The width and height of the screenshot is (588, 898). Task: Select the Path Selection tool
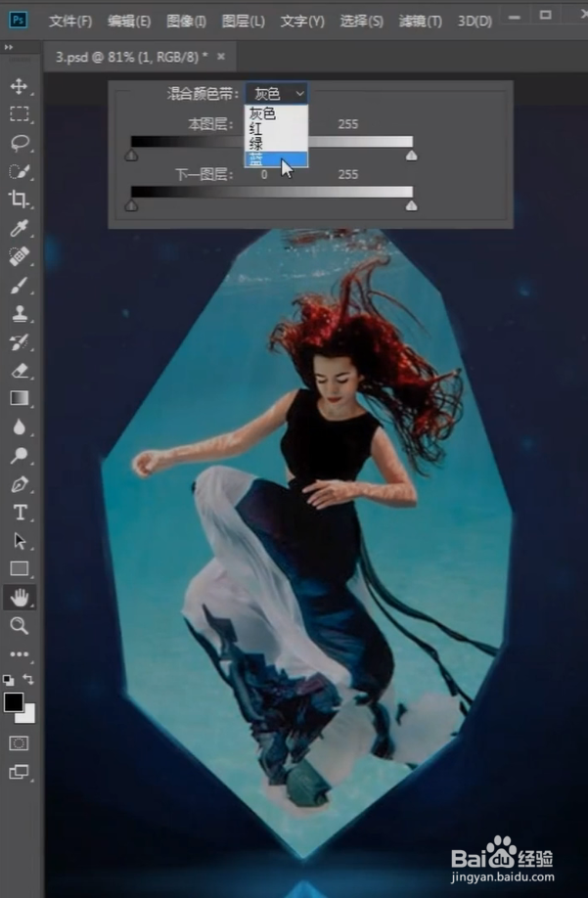point(19,541)
